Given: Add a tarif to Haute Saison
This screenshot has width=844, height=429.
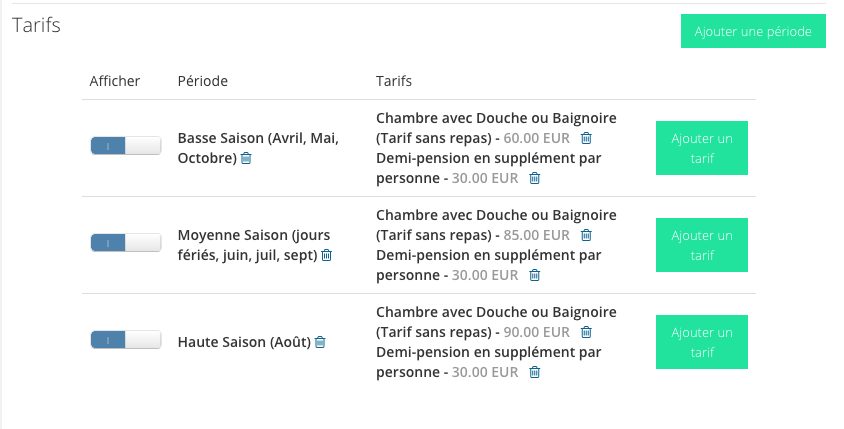Looking at the screenshot, I should 701,342.
